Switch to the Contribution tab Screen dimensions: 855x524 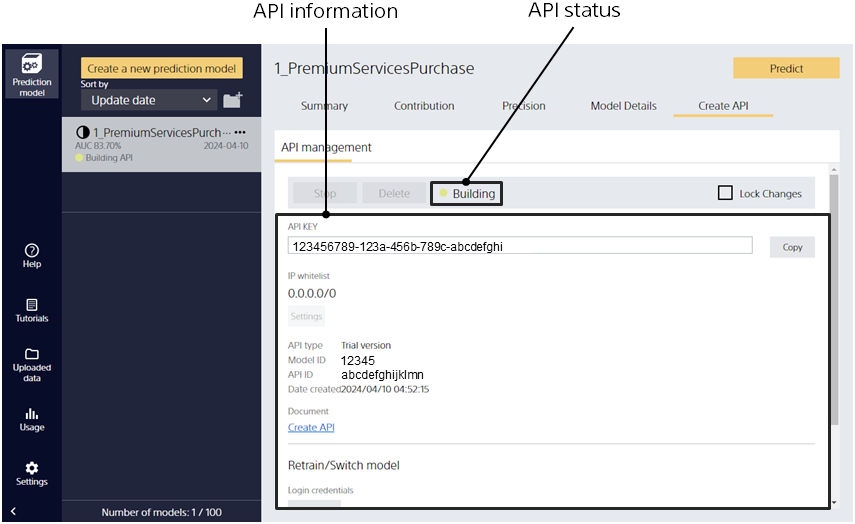coord(424,106)
